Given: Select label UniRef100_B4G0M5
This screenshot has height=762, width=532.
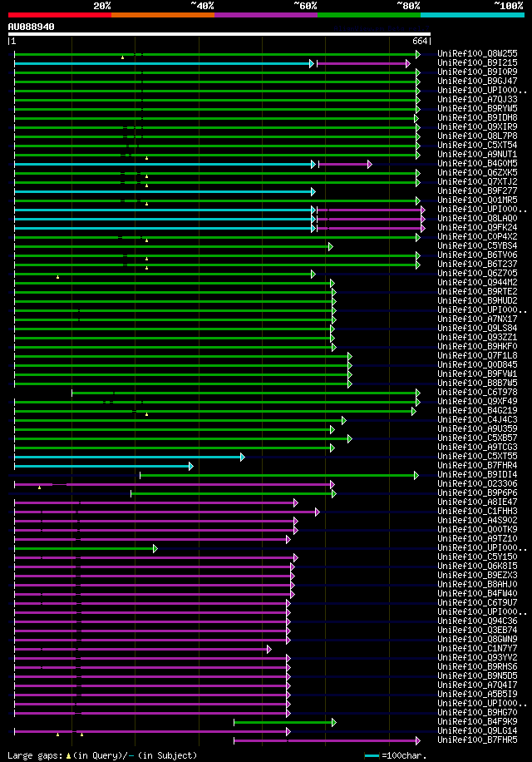Looking at the screenshot, I should 477,164.
